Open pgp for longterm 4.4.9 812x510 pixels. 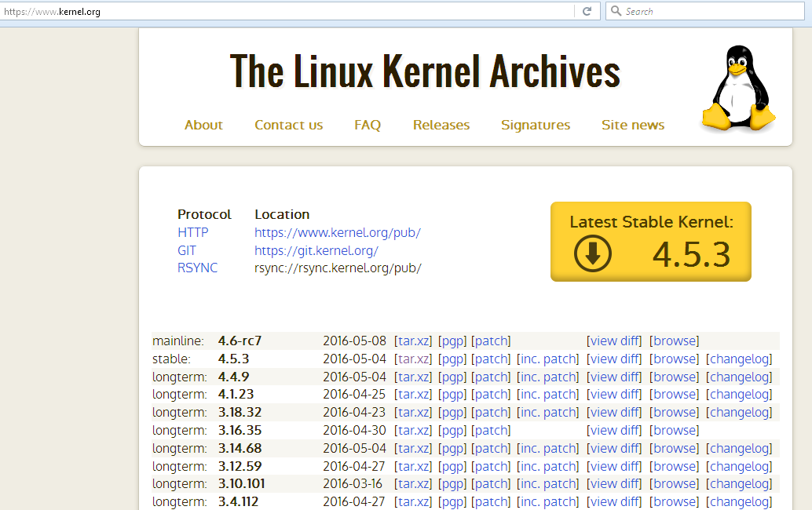452,377
